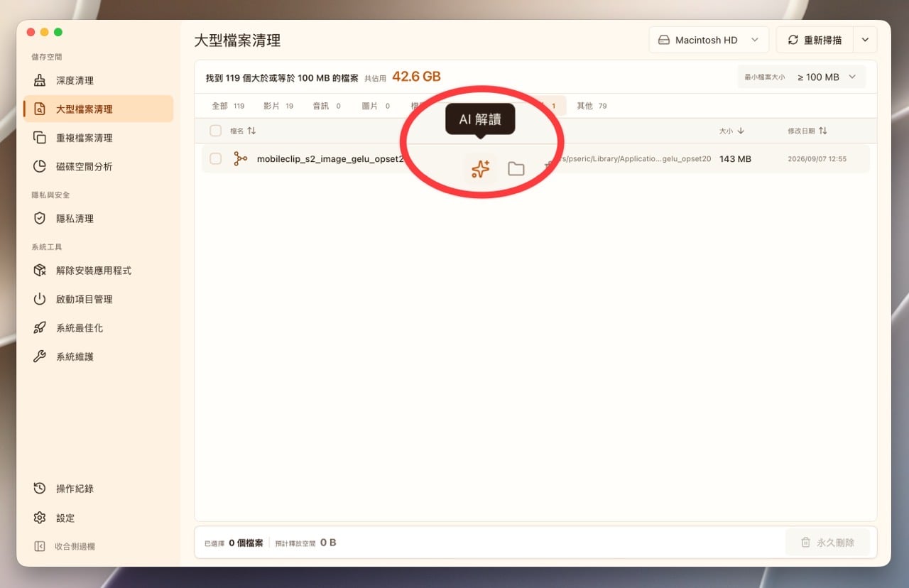The width and height of the screenshot is (909, 588).
Task: Select 大型檔案清理 in the sidebar
Action: tap(98, 109)
